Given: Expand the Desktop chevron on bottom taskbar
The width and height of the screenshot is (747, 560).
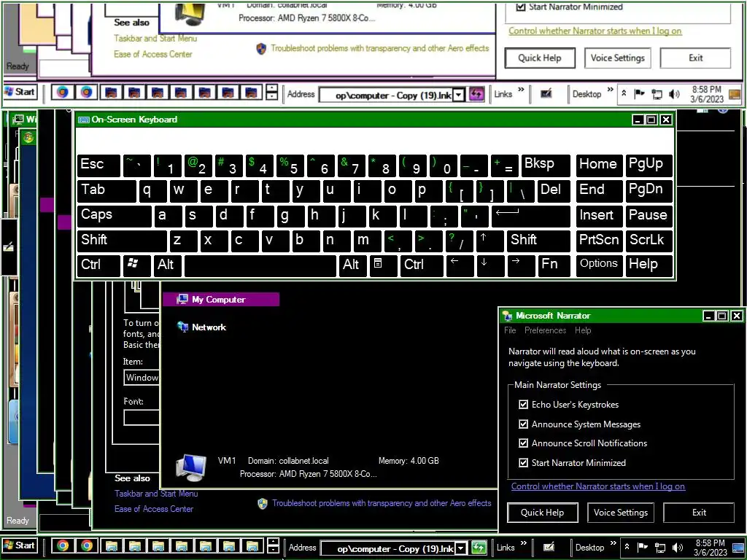Looking at the screenshot, I should tap(613, 542).
